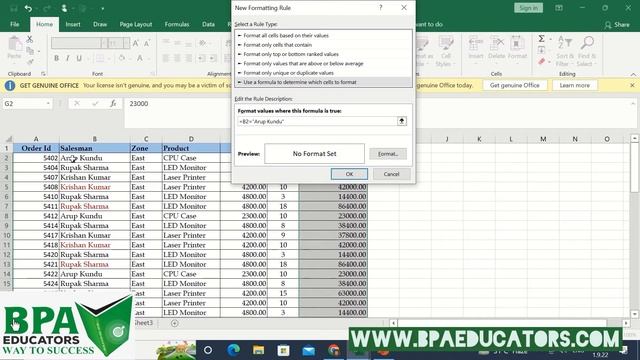This screenshot has width=640, height=360.
Task: Open the Mail app from the taskbar
Action: tap(309, 350)
